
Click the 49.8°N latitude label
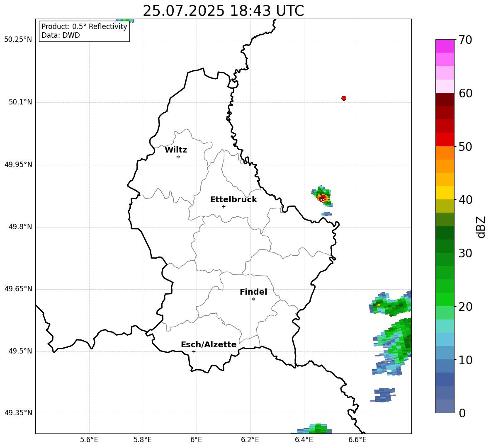click(x=20, y=227)
